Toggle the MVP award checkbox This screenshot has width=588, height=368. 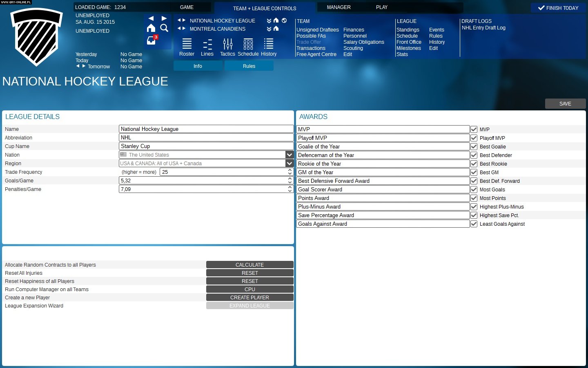pos(474,129)
